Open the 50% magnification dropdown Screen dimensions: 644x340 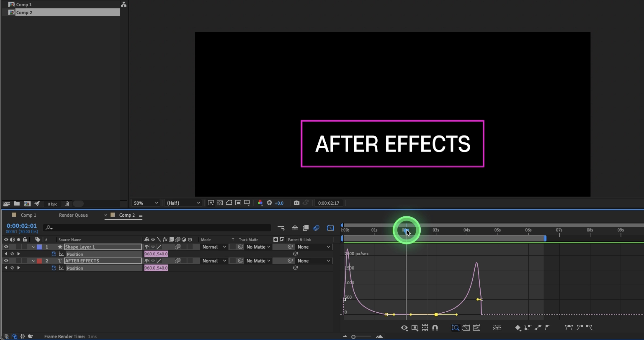145,203
